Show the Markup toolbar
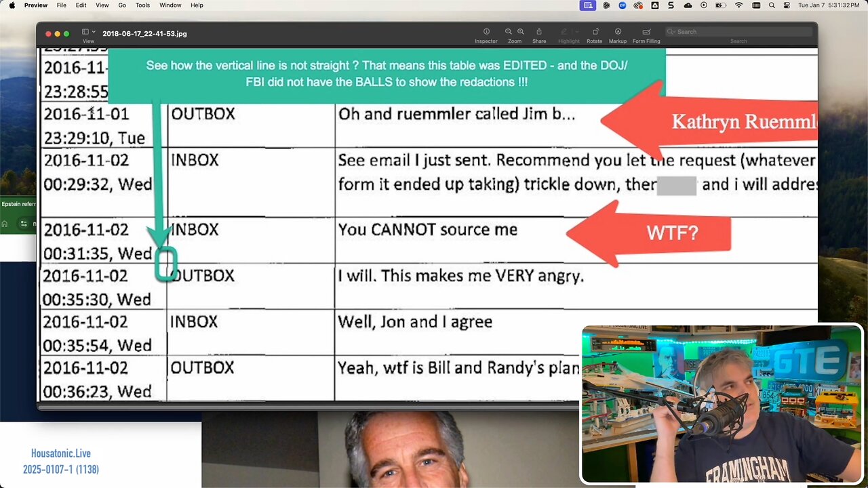Screen dimensions: 868x488 tap(618, 32)
